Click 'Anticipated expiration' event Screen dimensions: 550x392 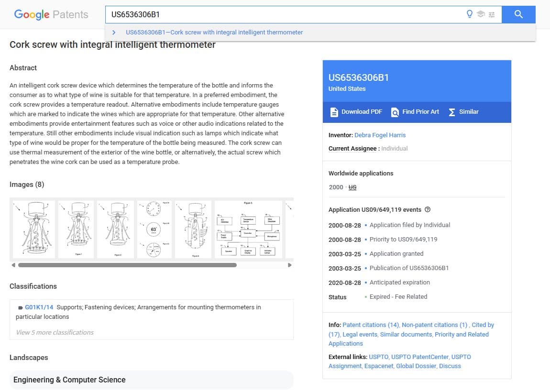pyautogui.click(x=399, y=282)
